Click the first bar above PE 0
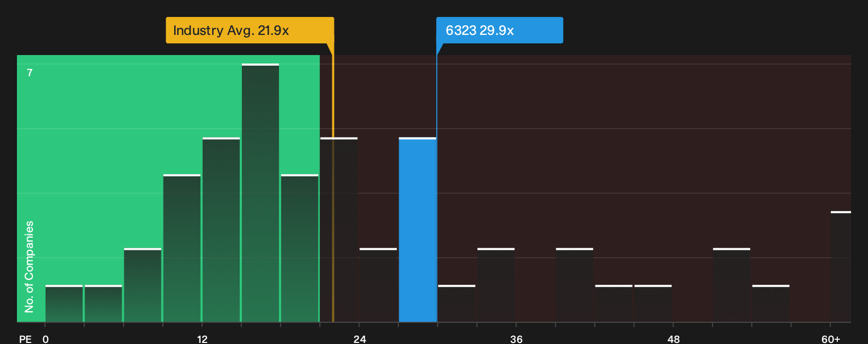 [64, 304]
